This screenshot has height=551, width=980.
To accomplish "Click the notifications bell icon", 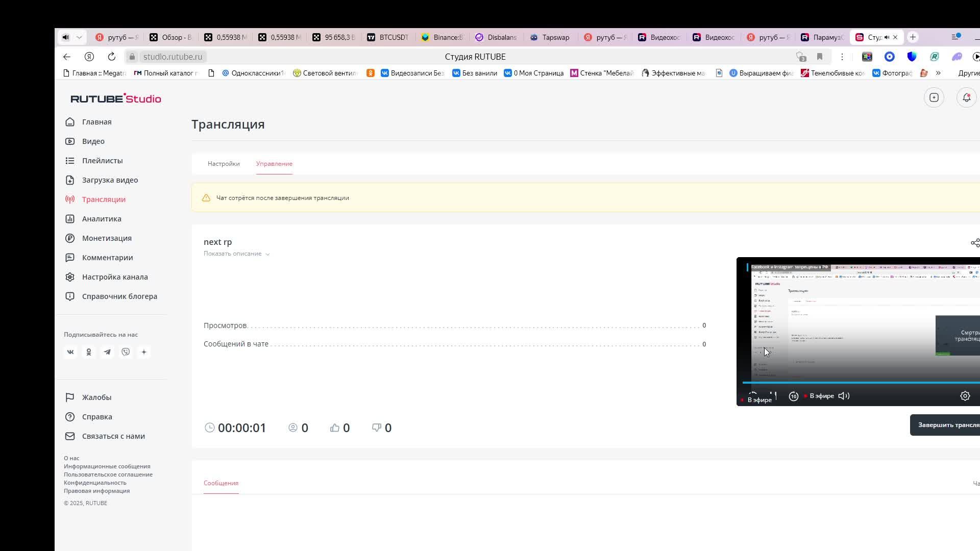I will [966, 97].
